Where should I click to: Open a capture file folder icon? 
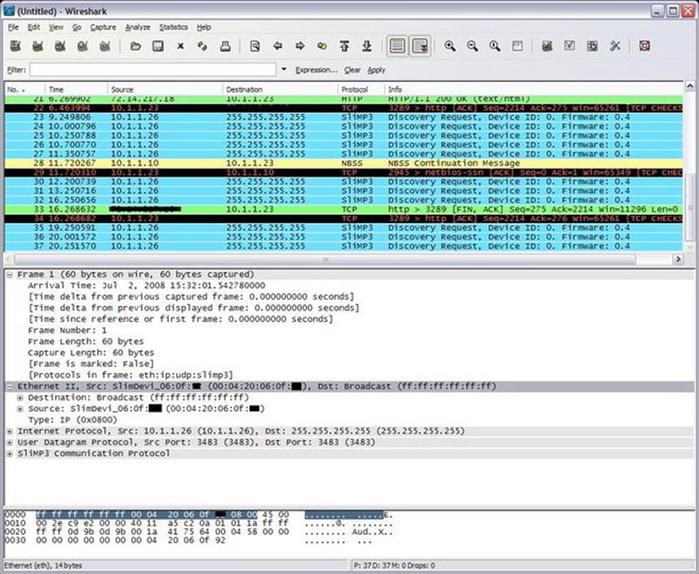[x=136, y=46]
